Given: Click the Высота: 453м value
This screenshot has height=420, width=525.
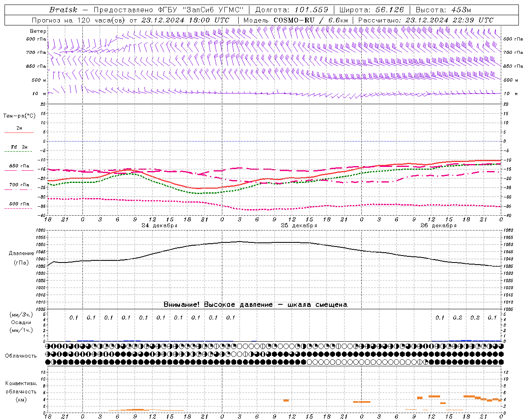Looking at the screenshot, I should tap(443, 10).
